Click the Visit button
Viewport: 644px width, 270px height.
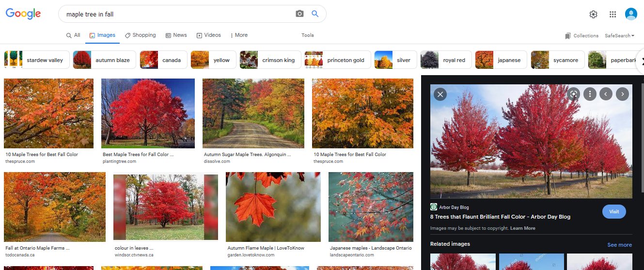[x=614, y=212]
